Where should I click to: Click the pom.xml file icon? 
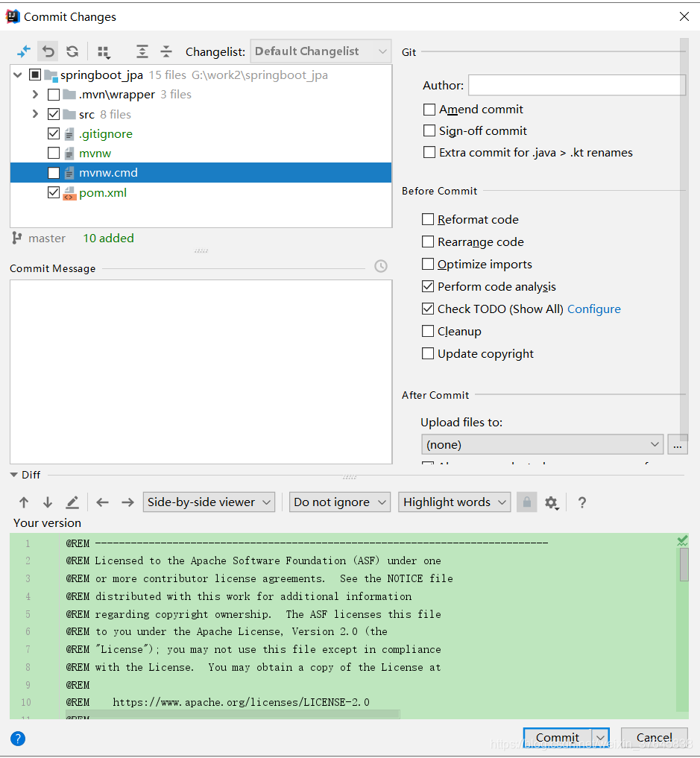(x=69, y=193)
